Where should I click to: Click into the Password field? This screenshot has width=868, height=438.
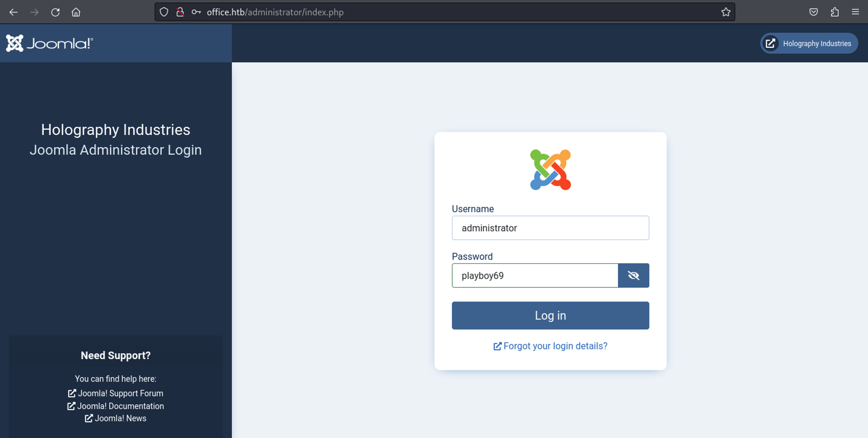535,276
